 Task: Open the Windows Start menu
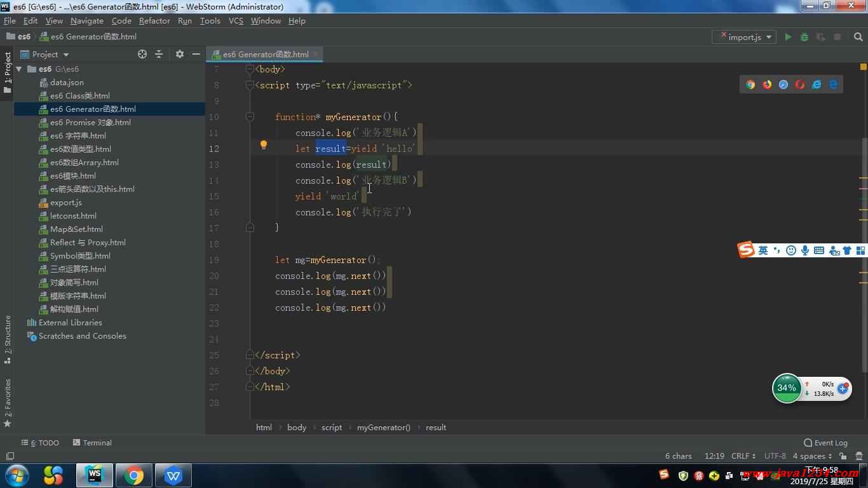17,475
